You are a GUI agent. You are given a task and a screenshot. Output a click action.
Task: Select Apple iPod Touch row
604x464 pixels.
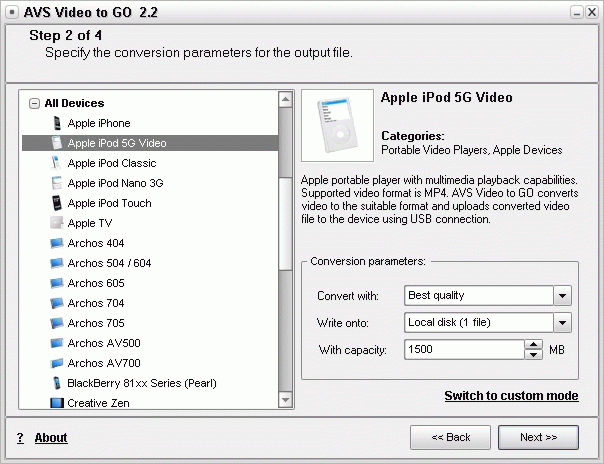pyautogui.click(x=150, y=203)
